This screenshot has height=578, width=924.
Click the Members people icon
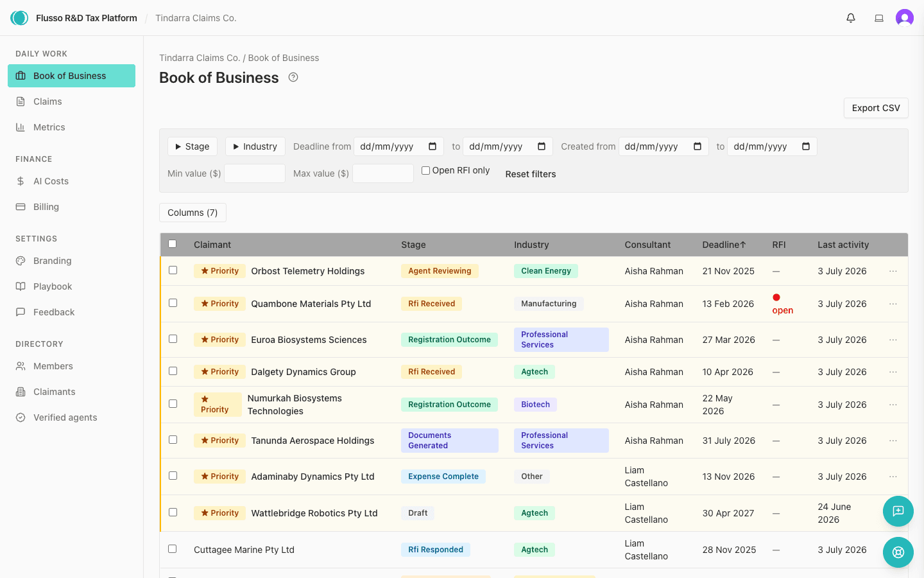21,366
